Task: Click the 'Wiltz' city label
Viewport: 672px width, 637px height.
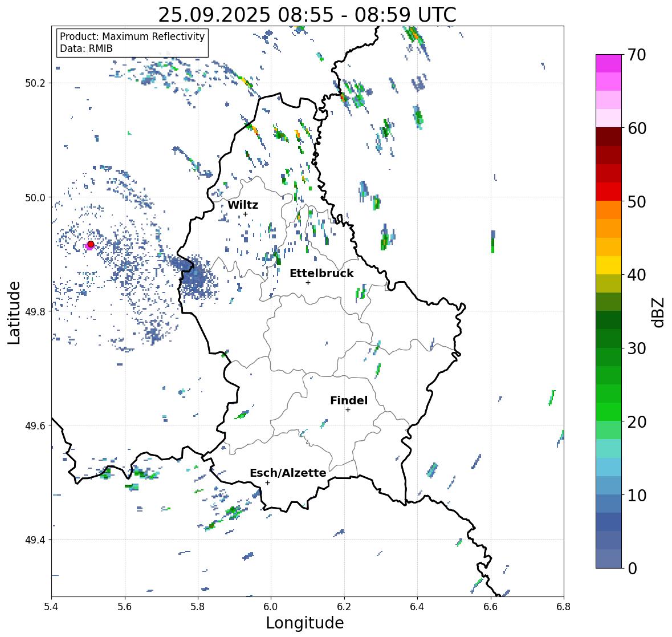Action: 243,205
